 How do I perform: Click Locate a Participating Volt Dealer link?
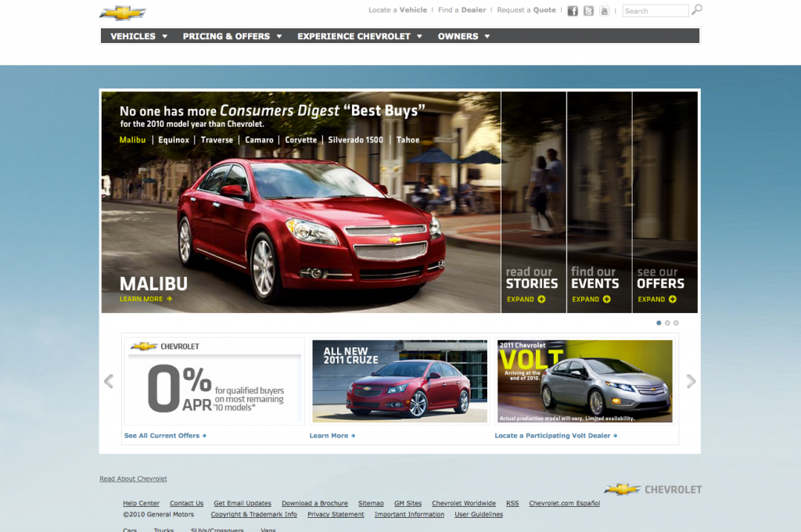(556, 436)
